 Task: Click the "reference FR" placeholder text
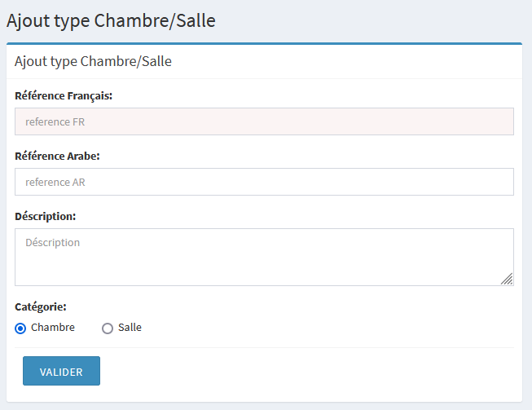tap(55, 122)
